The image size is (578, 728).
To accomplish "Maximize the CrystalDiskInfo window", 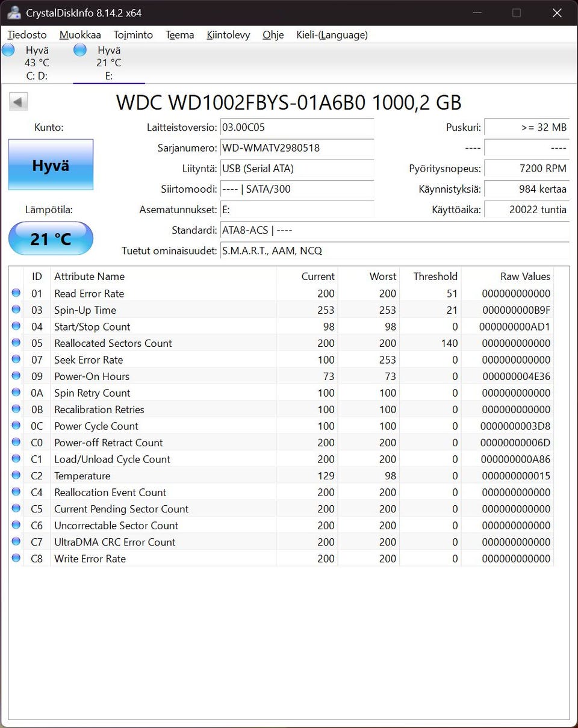I will coord(517,13).
